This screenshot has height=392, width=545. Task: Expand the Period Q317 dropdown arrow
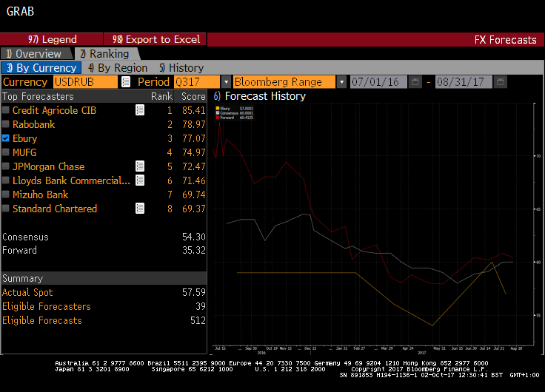click(226, 82)
